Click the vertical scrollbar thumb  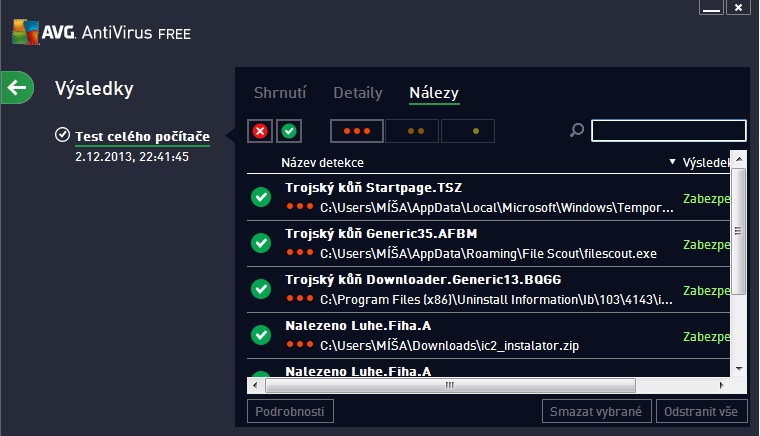click(x=739, y=231)
